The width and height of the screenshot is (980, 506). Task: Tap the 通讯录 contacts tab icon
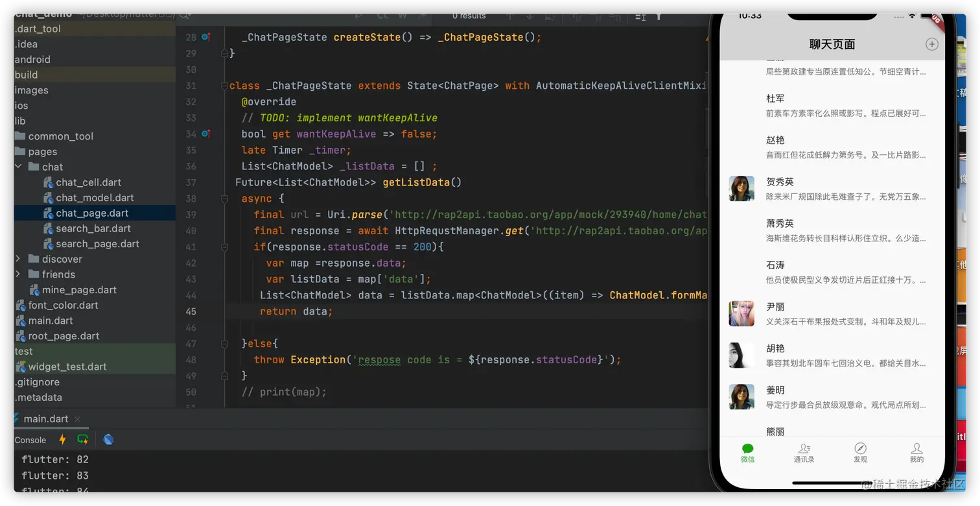[804, 448]
